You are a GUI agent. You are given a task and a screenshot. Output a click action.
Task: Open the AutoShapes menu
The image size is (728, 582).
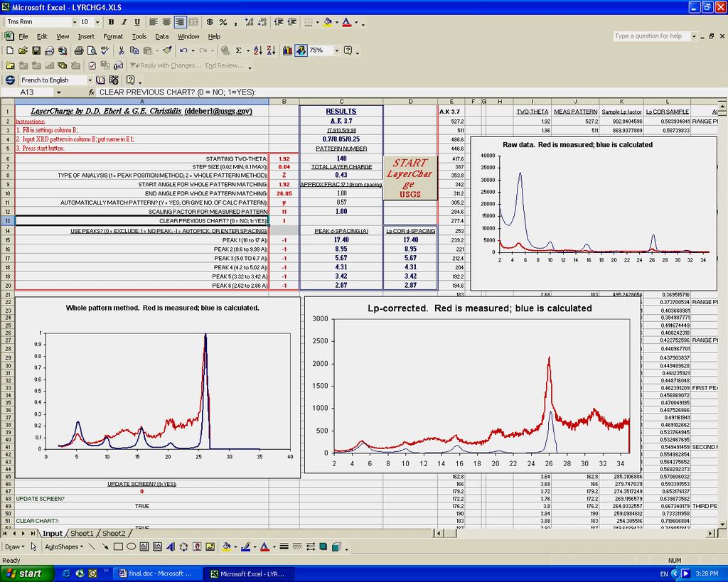63,546
